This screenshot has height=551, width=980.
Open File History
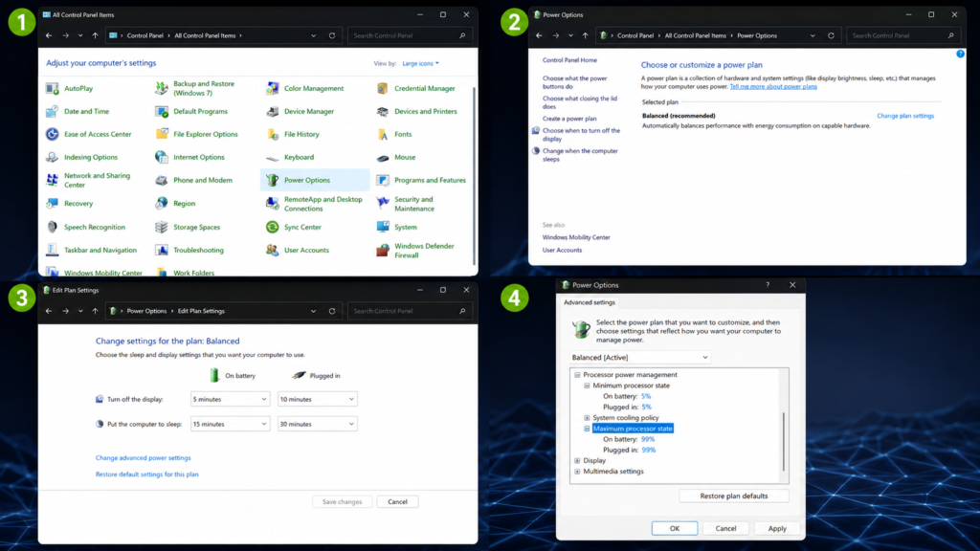(293, 134)
